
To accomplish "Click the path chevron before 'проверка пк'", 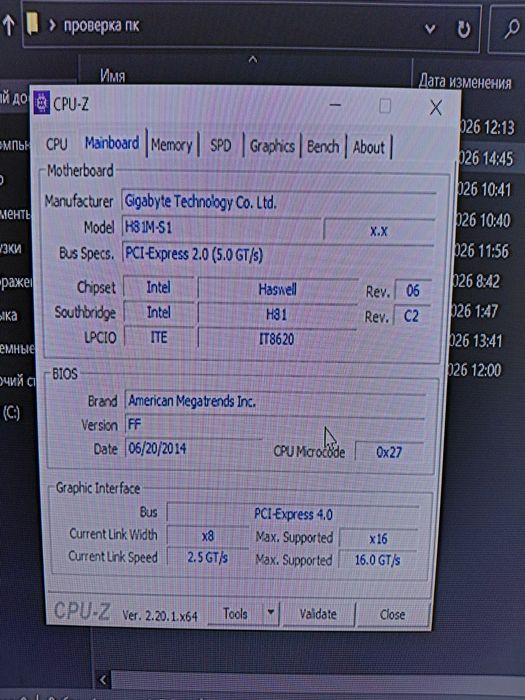I will pos(52,25).
